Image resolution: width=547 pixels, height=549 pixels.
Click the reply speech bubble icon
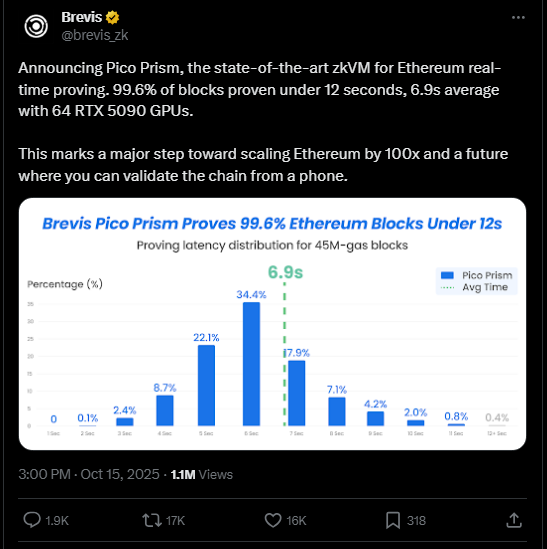(32, 520)
